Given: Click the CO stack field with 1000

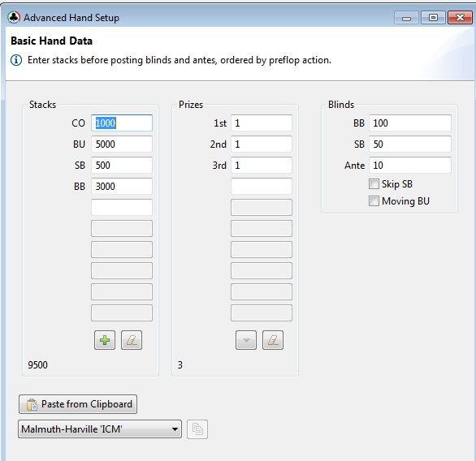Looking at the screenshot, I should tap(122, 123).
